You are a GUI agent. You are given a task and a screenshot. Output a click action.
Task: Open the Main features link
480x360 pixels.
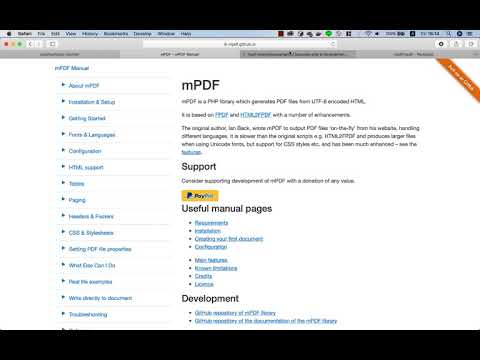[x=211, y=260]
